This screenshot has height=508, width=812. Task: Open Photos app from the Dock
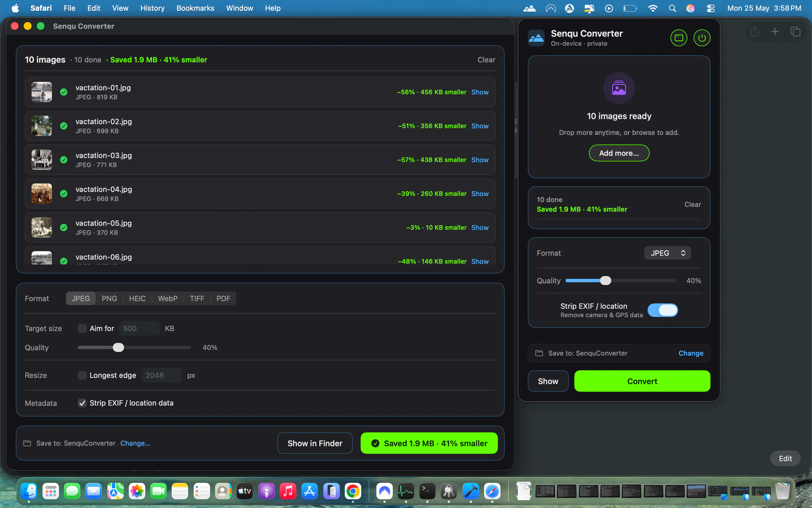click(x=137, y=491)
